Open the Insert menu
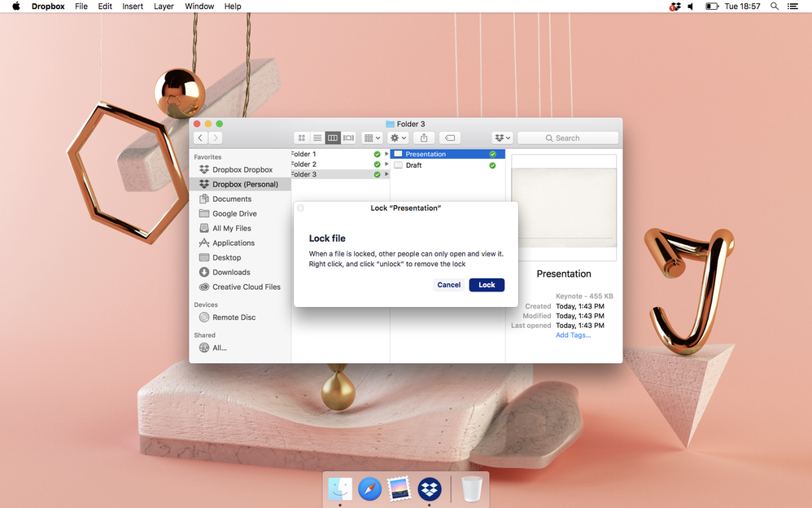The image size is (812, 508). pyautogui.click(x=133, y=7)
